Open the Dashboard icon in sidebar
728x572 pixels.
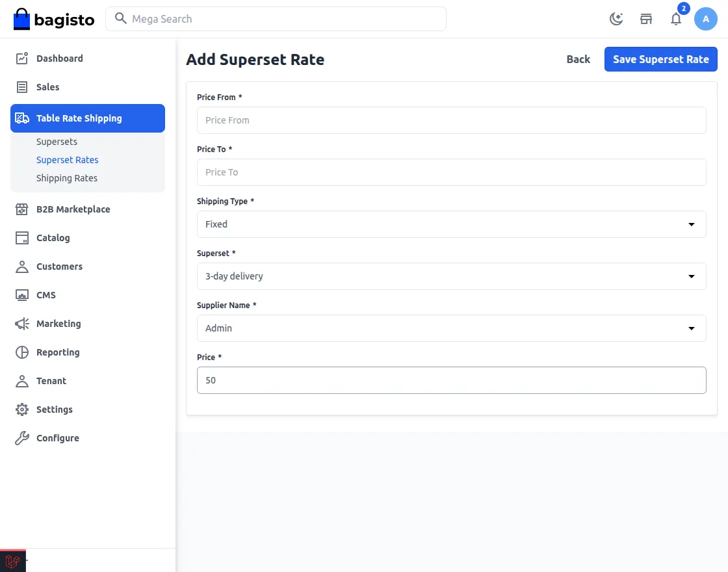20,58
